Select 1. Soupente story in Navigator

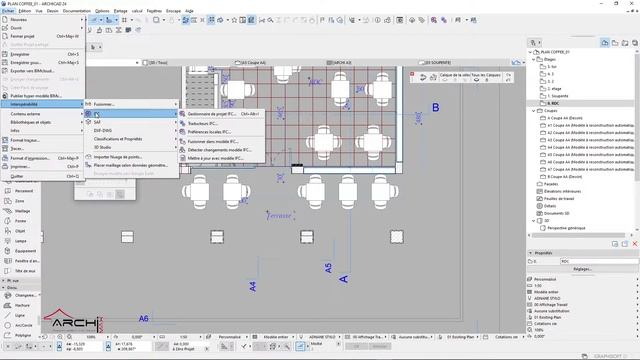click(x=557, y=96)
